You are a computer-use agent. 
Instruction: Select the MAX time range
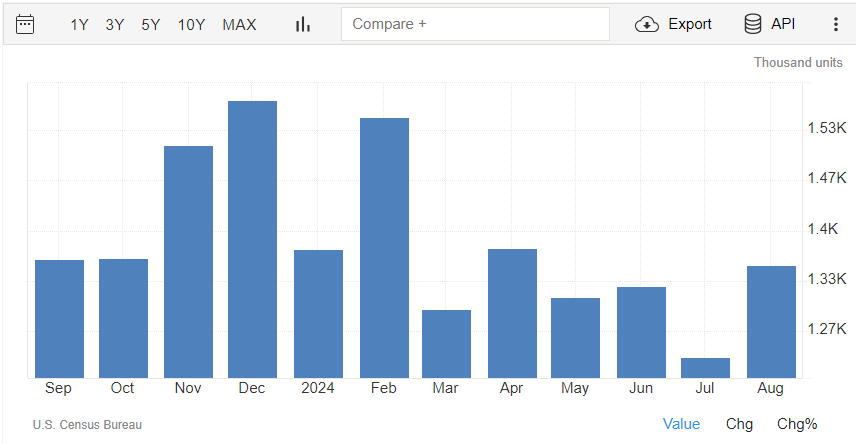pos(239,25)
